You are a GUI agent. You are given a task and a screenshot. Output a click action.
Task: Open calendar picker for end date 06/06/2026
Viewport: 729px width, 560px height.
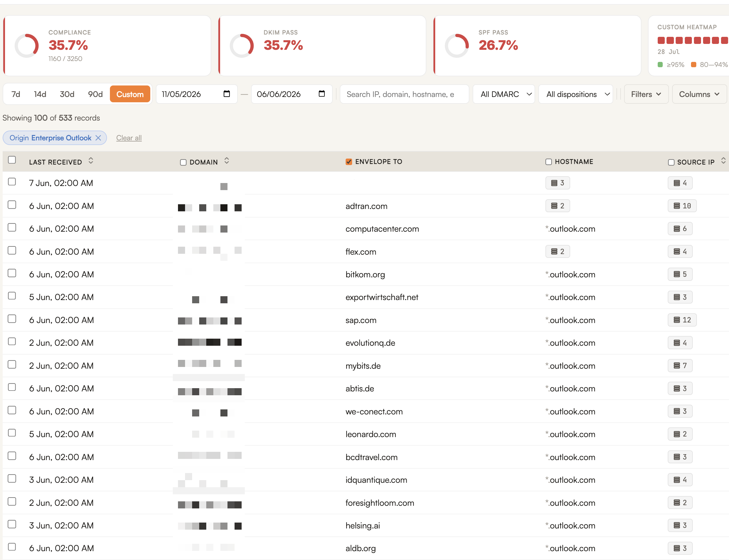pos(321,94)
